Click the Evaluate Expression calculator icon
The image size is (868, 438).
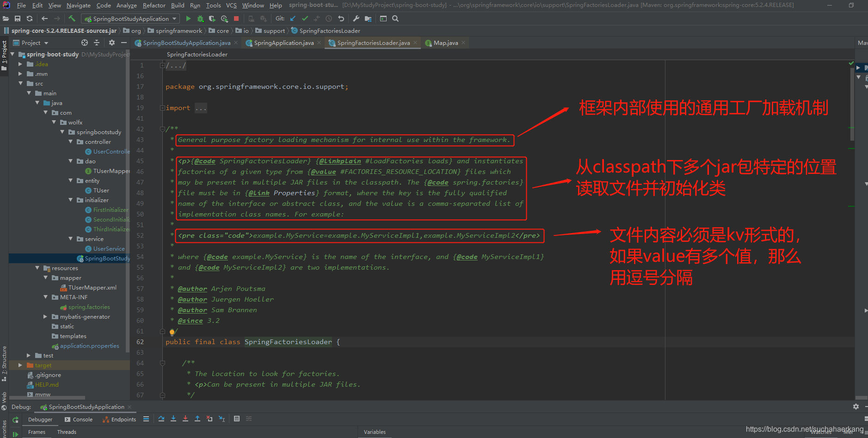[237, 419]
